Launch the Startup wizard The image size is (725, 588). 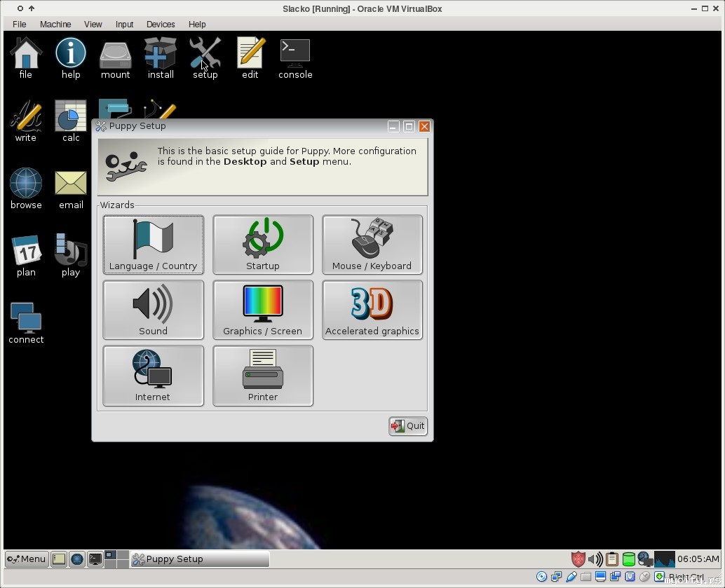coord(262,245)
